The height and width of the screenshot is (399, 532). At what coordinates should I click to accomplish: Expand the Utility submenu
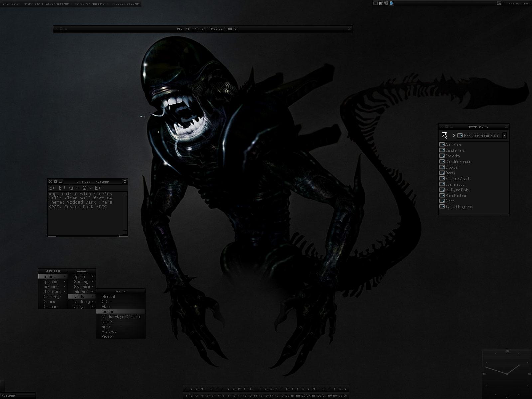[x=82, y=306]
